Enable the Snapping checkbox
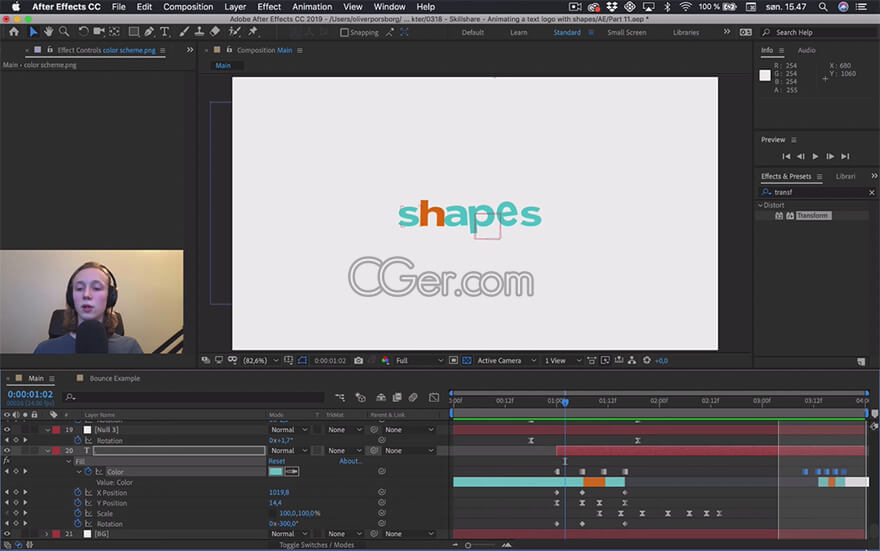The image size is (880, 551). point(344,33)
